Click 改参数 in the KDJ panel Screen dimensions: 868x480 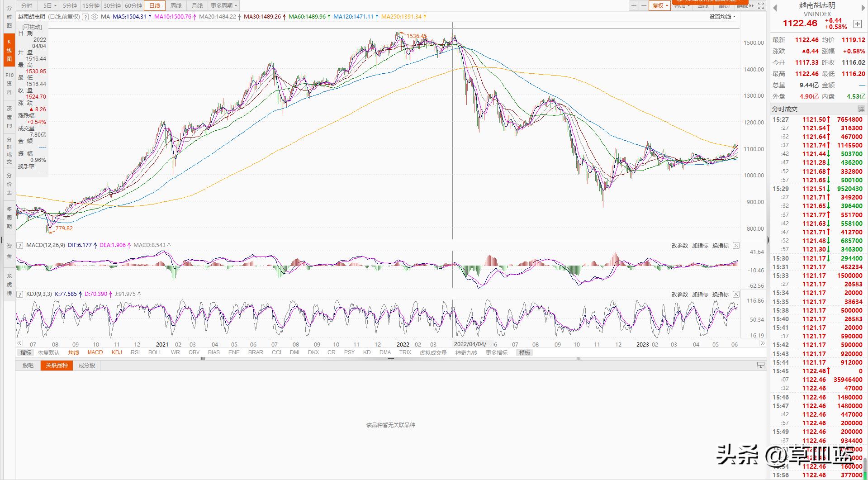click(x=679, y=294)
